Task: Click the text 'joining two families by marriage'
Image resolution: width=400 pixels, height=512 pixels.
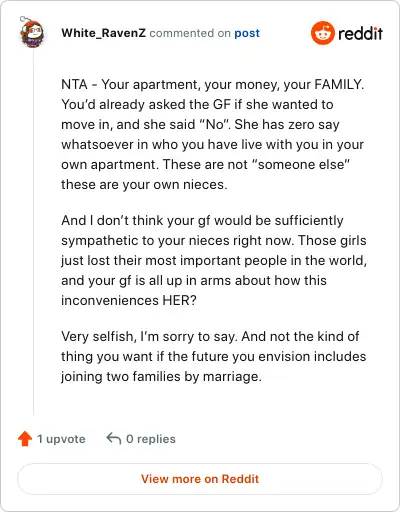Action: [160, 377]
